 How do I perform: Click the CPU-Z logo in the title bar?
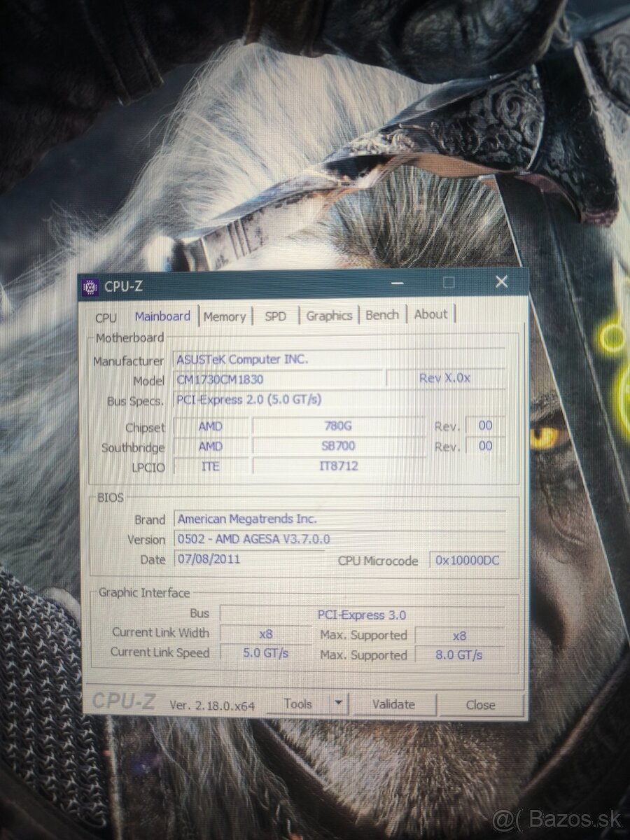pyautogui.click(x=90, y=286)
